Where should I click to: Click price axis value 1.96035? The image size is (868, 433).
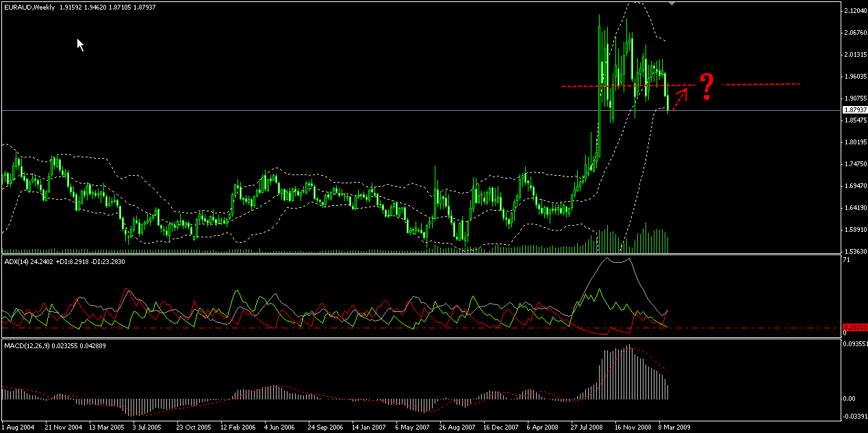tap(855, 77)
